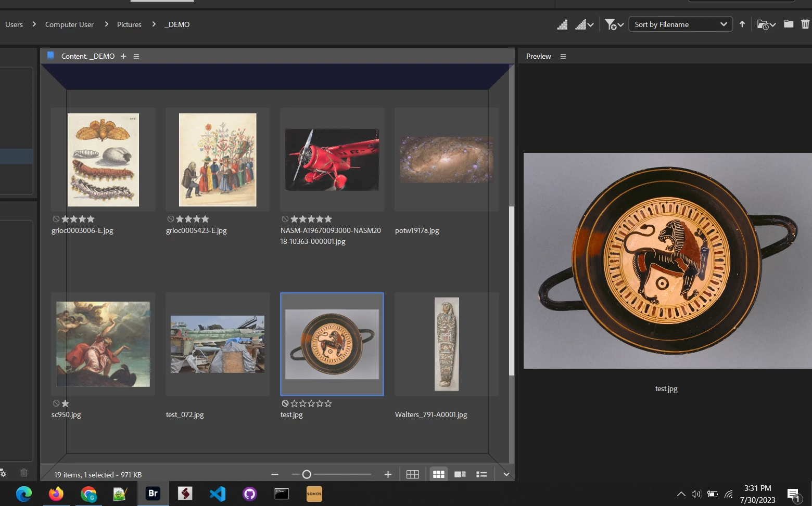Toggle reject on test.jpg
Viewport: 812px width, 506px height.
coord(285,403)
